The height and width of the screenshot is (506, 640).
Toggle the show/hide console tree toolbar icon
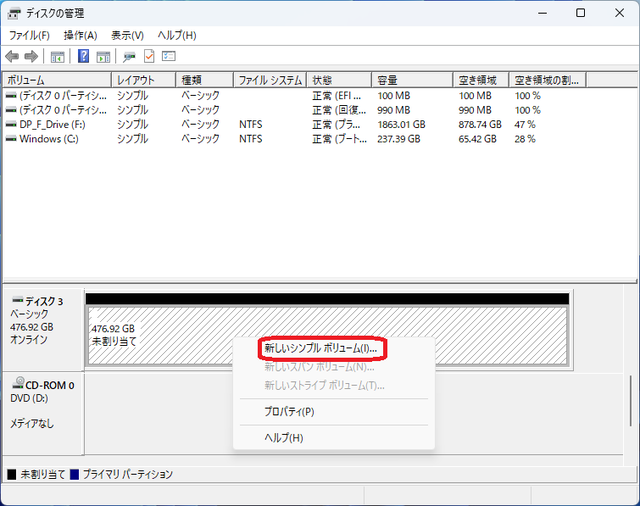tap(58, 57)
